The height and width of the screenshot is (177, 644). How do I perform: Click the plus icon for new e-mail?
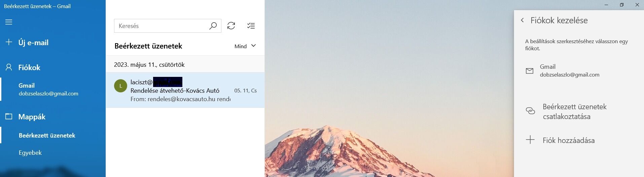(9, 42)
